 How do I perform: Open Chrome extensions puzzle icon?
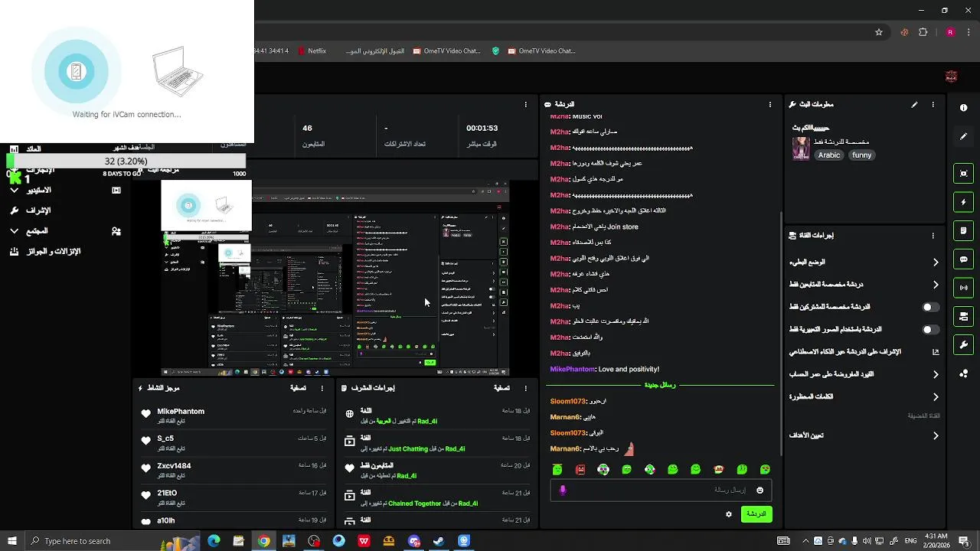pyautogui.click(x=923, y=32)
